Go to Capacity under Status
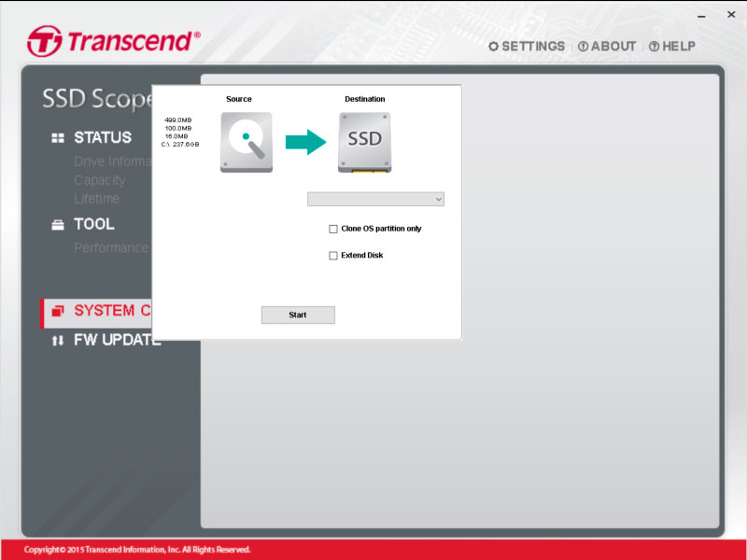 pos(99,180)
